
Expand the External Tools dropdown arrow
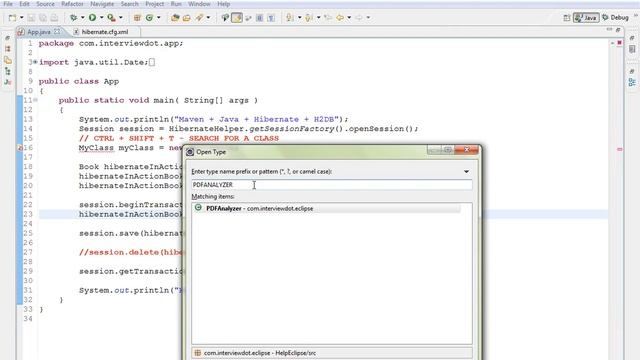click(121, 18)
